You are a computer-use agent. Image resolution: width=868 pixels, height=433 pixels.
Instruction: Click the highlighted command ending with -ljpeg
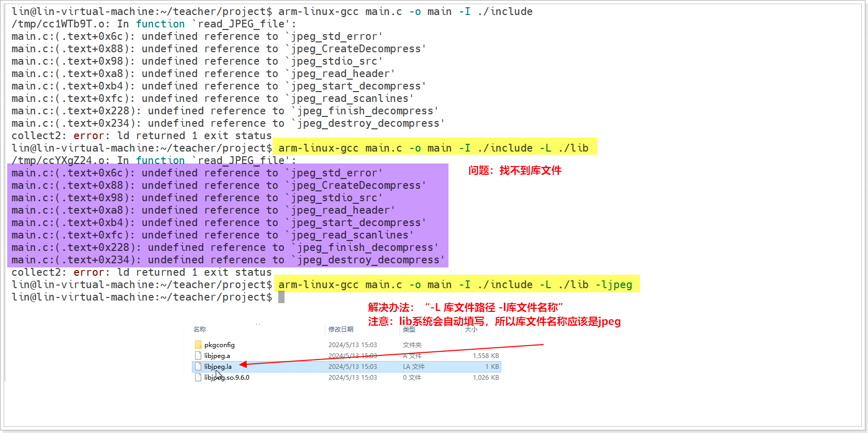click(455, 285)
